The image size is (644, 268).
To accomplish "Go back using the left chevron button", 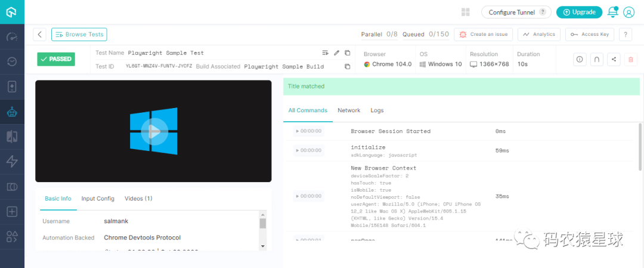I will tap(39, 35).
